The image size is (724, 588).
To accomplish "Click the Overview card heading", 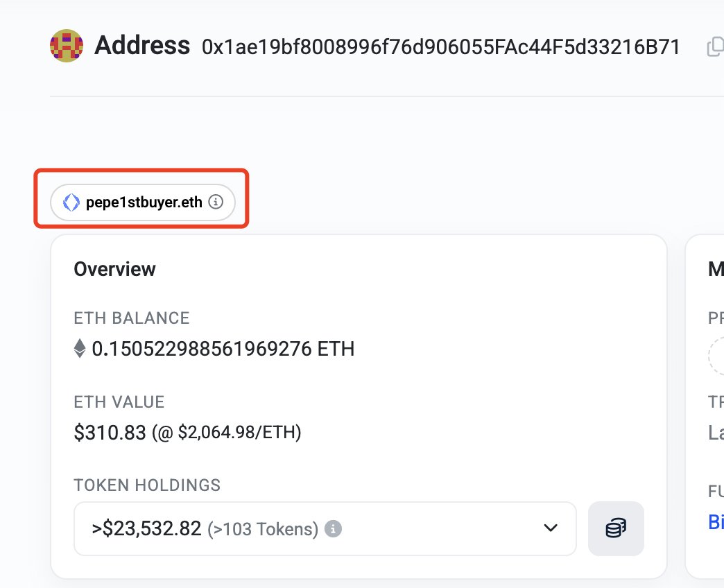I will tap(115, 269).
